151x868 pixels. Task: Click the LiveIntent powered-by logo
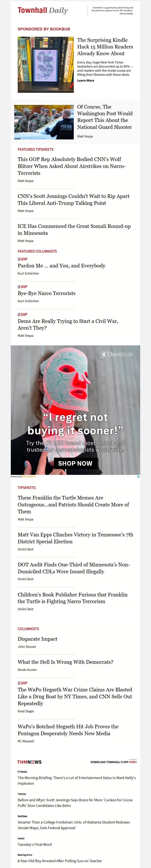pos(23,476)
